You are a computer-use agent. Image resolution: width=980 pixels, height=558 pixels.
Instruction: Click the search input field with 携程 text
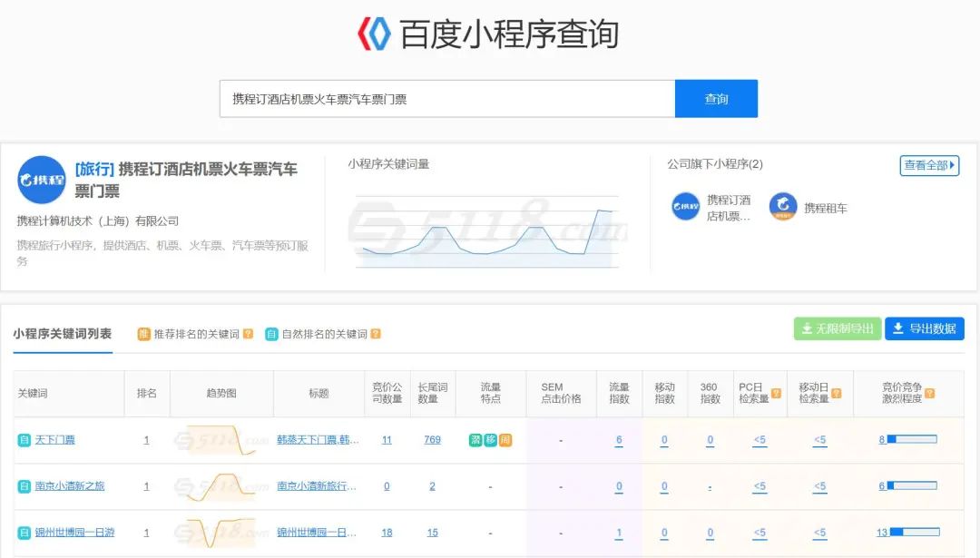point(446,99)
